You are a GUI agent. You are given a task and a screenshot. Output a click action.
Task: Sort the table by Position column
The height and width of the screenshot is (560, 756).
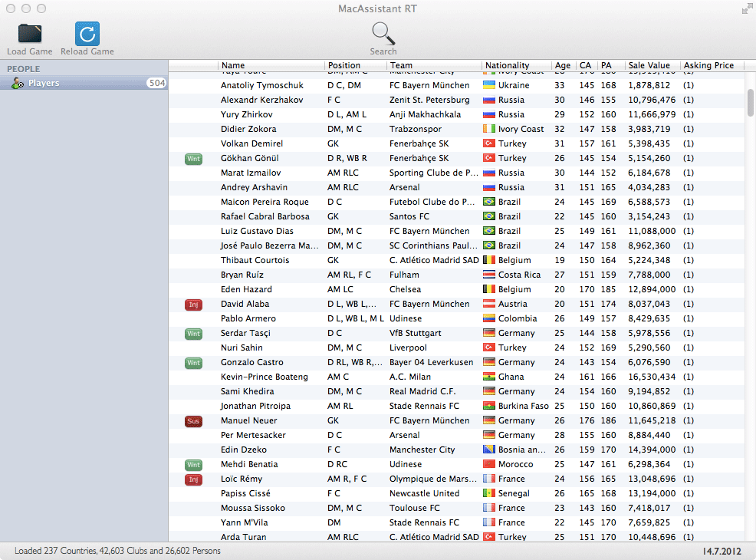(355, 65)
